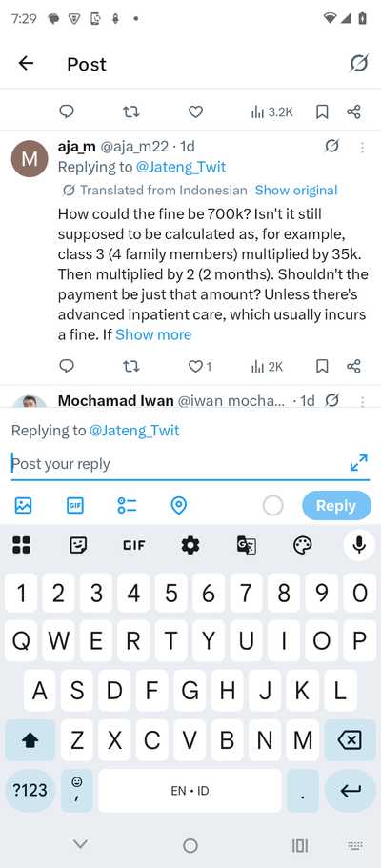Tag a location on the reply
Image resolution: width=381 pixels, height=868 pixels.
coord(178,505)
